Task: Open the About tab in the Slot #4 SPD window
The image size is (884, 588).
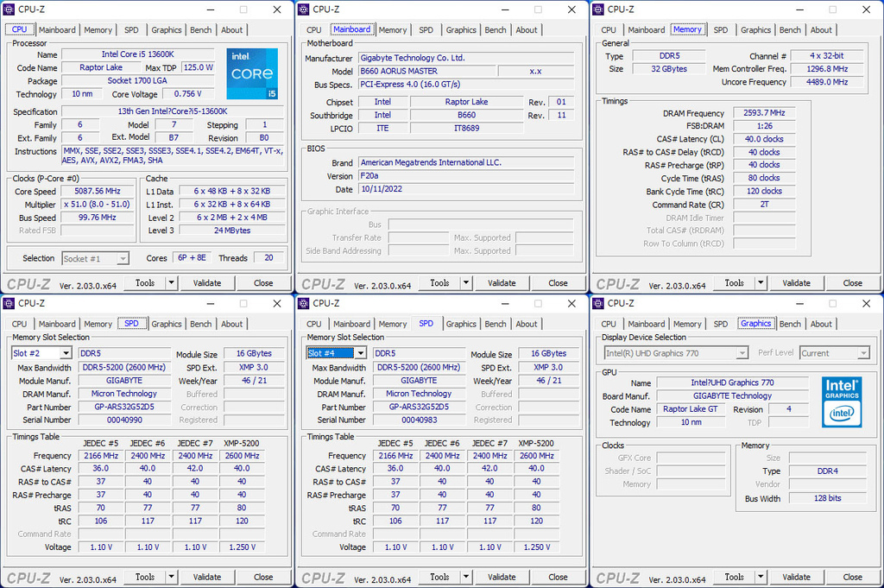Action: [x=526, y=324]
